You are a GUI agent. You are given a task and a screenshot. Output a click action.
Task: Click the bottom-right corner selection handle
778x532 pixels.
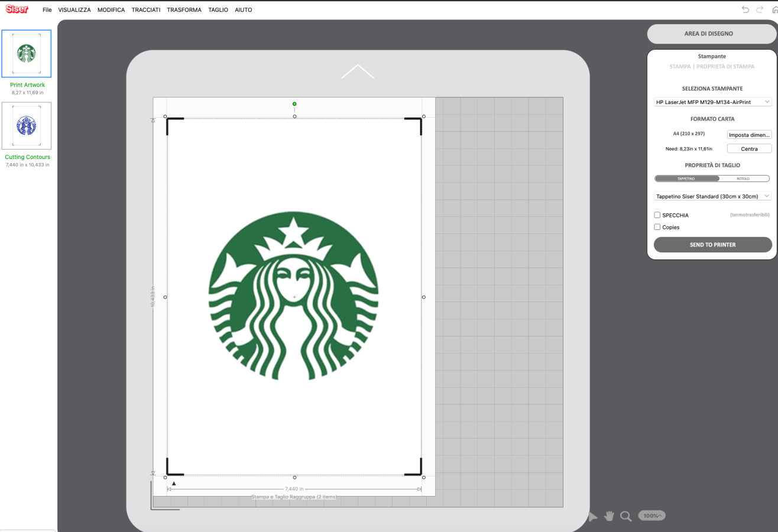[x=424, y=478]
